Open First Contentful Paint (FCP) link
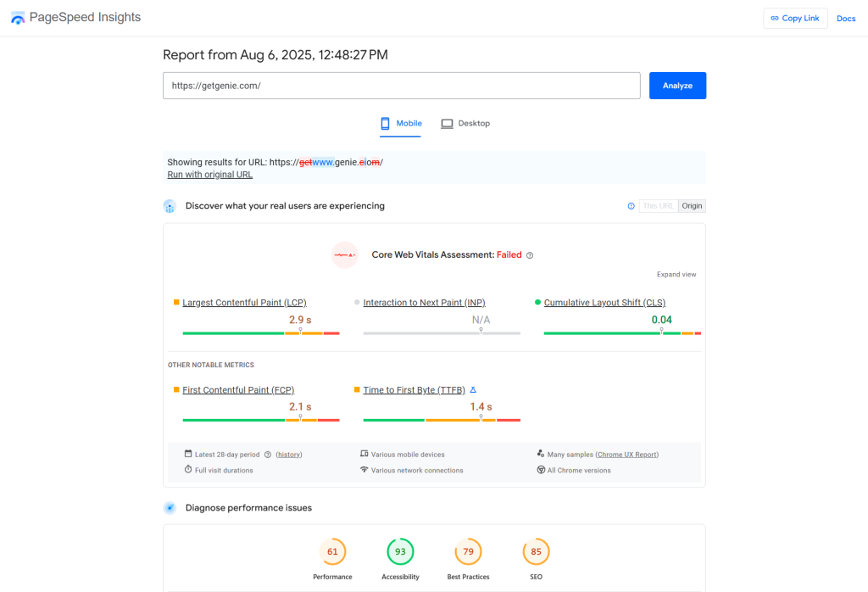This screenshot has width=868, height=592. [x=238, y=390]
